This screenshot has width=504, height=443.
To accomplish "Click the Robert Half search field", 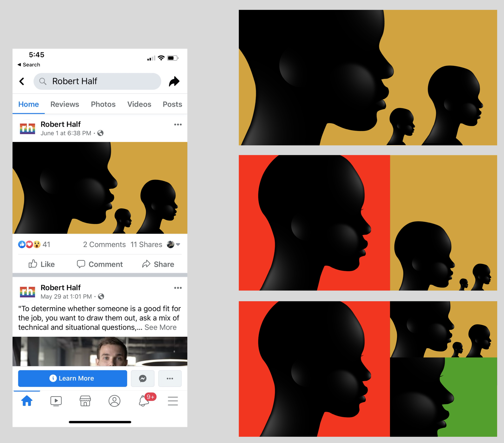I will tap(98, 81).
